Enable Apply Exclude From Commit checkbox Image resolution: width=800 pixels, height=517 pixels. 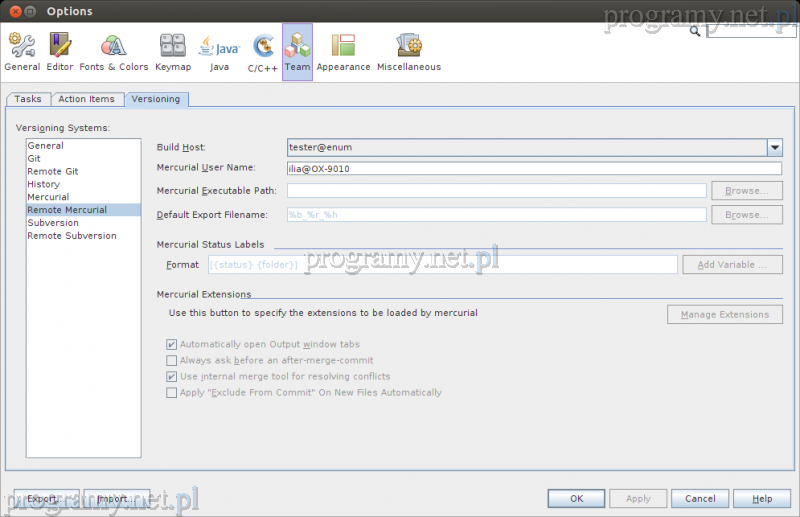pos(171,393)
